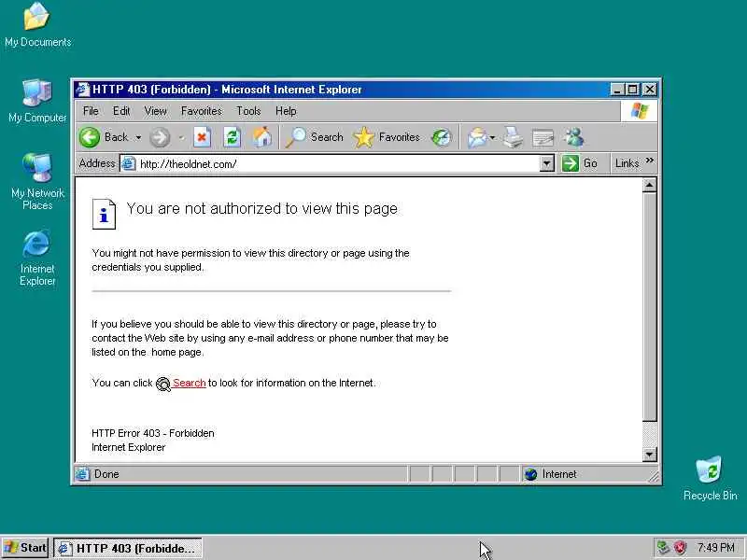The image size is (747, 560).
Task: Click the 'Done' status bar text
Action: tap(106, 474)
